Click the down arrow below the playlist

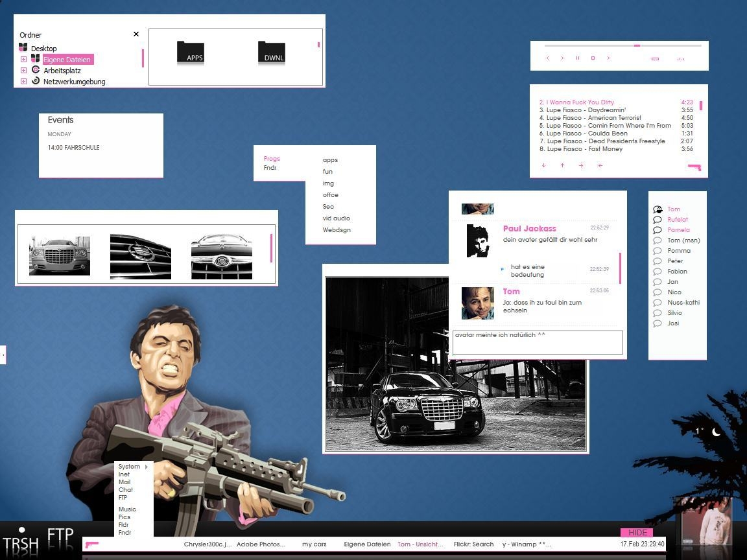[x=543, y=165]
